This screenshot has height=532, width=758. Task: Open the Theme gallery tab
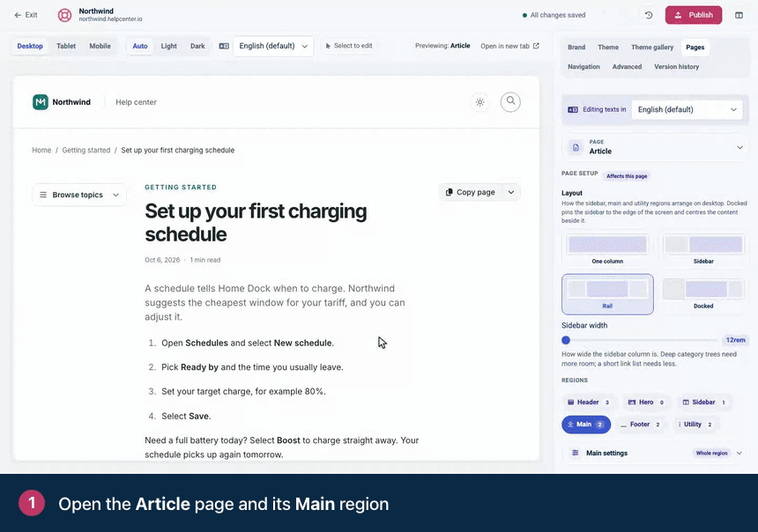652,48
